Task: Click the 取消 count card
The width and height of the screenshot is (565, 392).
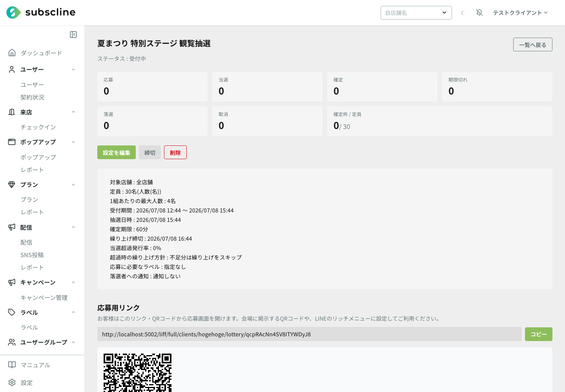Action: click(x=267, y=121)
